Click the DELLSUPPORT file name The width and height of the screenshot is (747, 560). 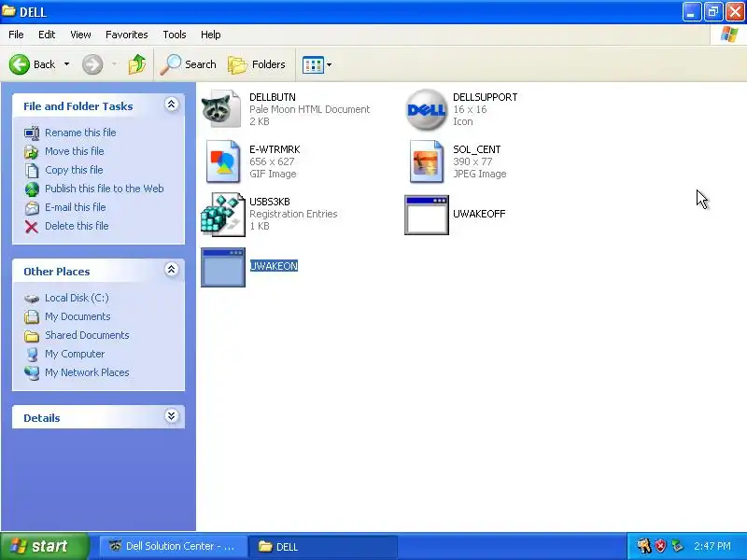[x=485, y=97]
